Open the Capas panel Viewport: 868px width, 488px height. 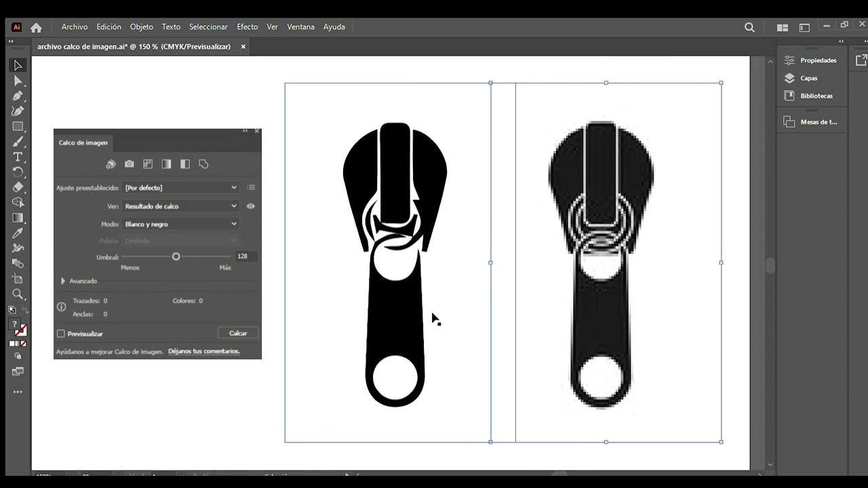(x=808, y=78)
